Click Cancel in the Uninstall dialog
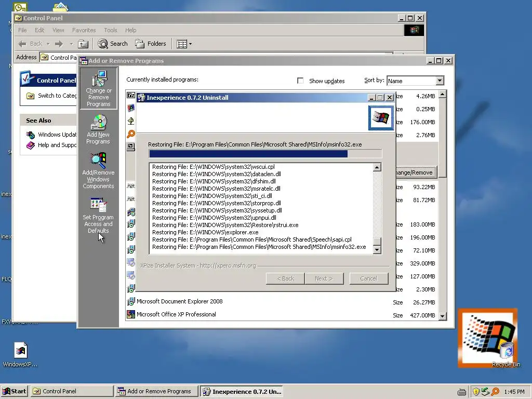This screenshot has width=532, height=399. pyautogui.click(x=369, y=278)
